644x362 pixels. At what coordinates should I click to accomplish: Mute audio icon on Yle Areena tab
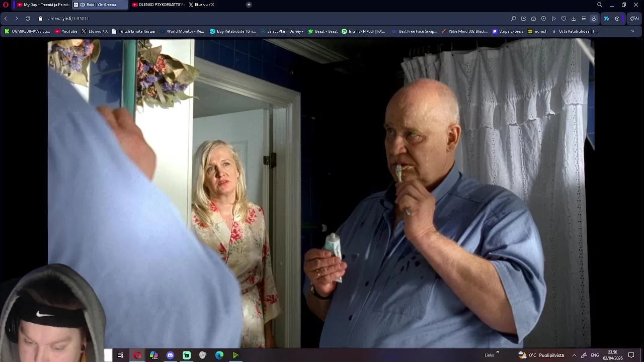tap(82, 5)
